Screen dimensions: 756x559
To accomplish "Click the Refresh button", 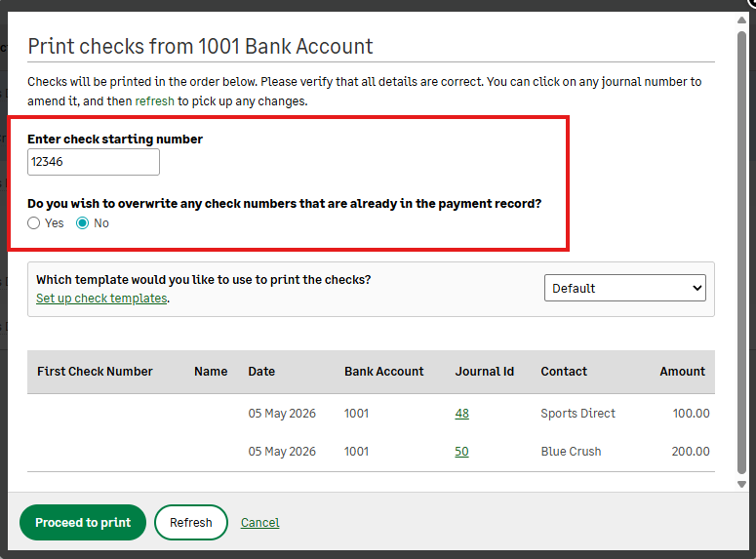I will click(x=191, y=522).
